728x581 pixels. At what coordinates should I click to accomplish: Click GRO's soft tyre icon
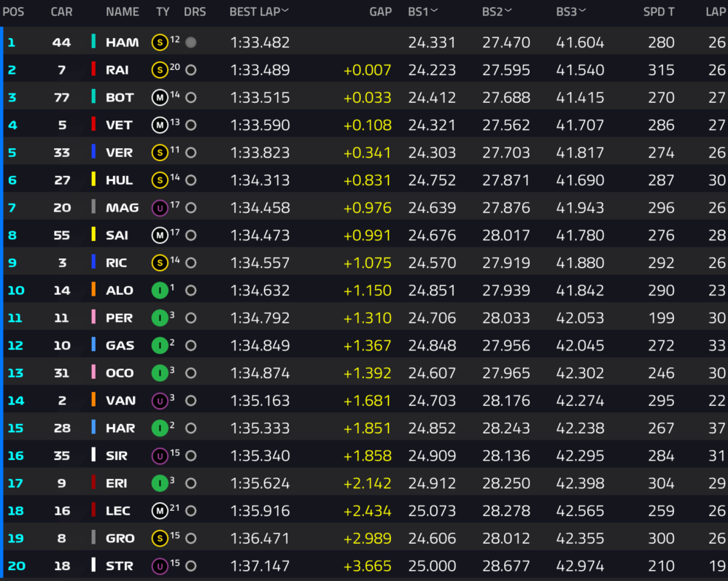click(x=160, y=539)
